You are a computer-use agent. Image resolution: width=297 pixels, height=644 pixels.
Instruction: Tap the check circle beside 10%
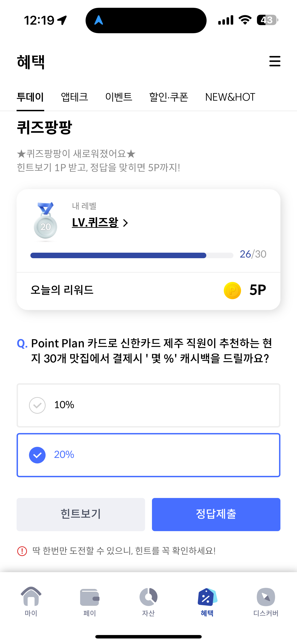[x=37, y=405]
